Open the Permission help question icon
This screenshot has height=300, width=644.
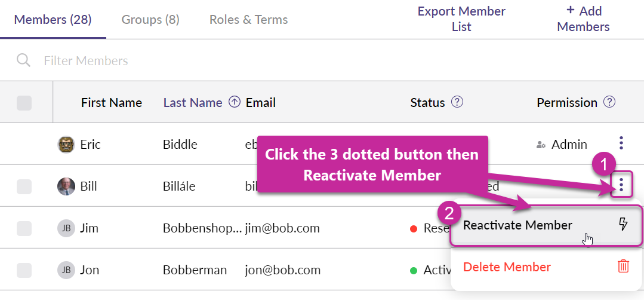pyautogui.click(x=609, y=102)
